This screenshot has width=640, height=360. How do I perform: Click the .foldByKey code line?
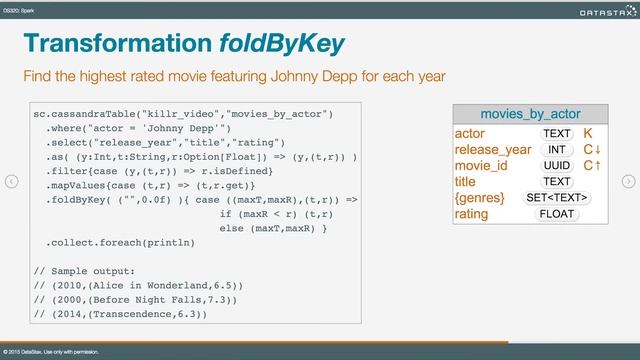[201, 200]
